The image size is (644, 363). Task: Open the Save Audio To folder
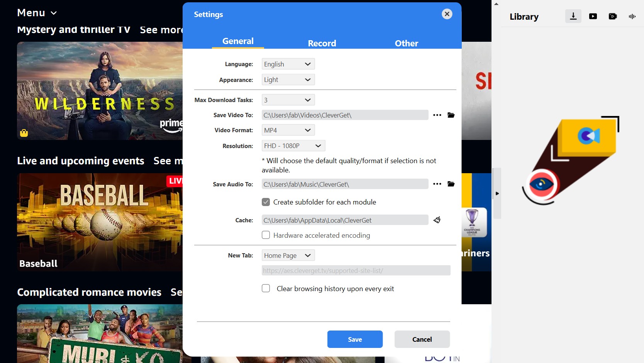pos(451,184)
